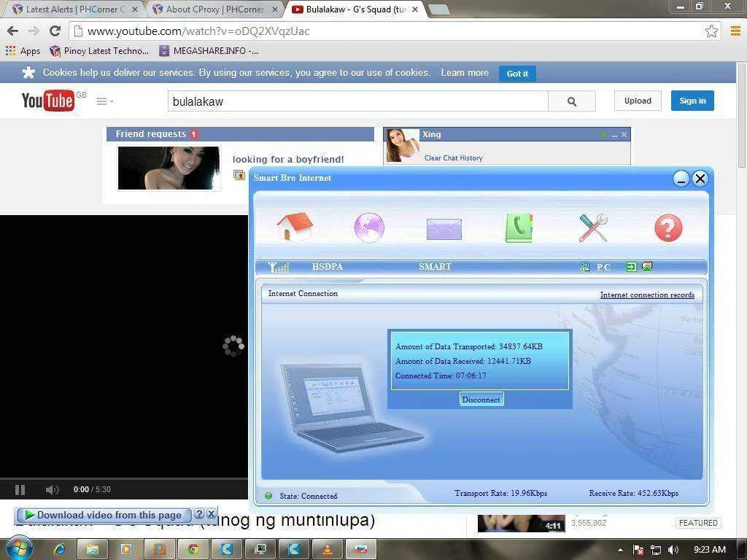Open the related video thumbnail marked 4:11
Screen dimensions: 747x560
click(521, 524)
